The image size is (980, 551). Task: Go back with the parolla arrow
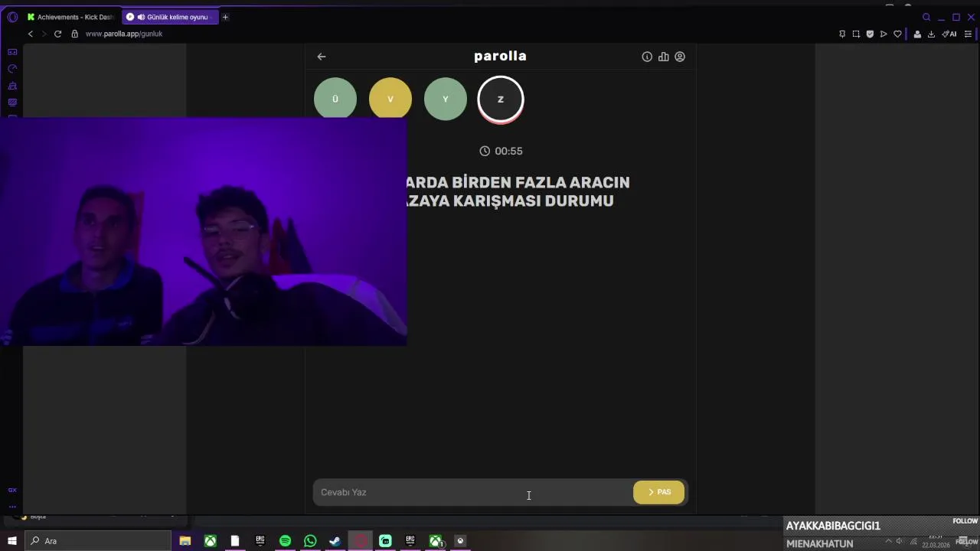pyautogui.click(x=322, y=57)
